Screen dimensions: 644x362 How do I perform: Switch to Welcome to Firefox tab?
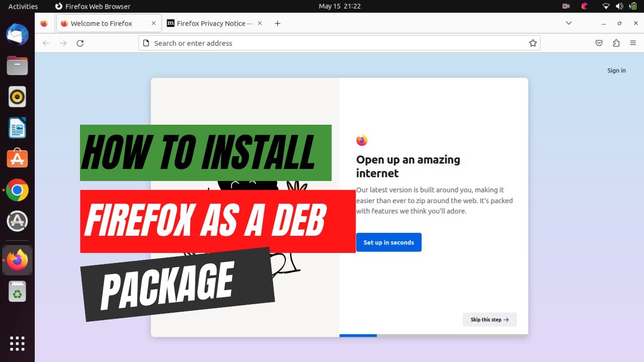(109, 23)
